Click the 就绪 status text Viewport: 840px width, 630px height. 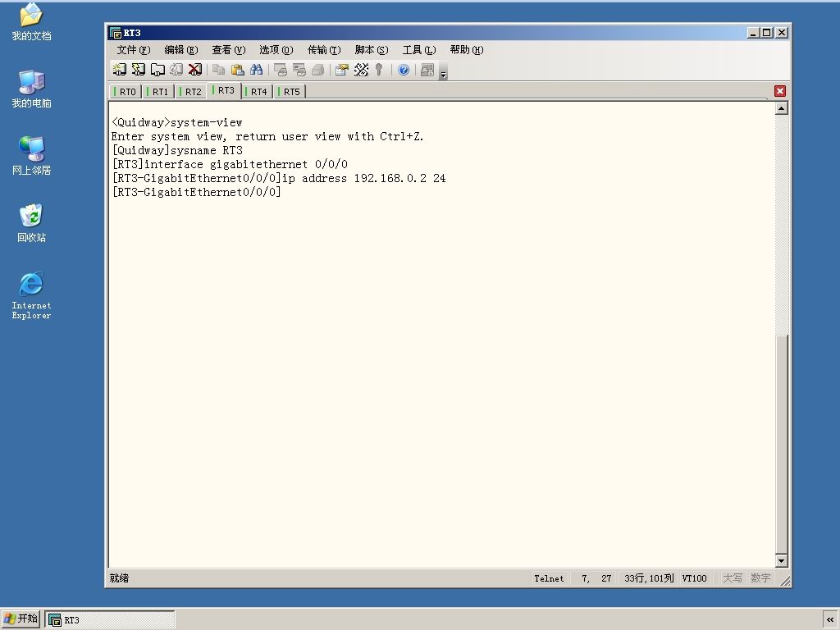119,578
